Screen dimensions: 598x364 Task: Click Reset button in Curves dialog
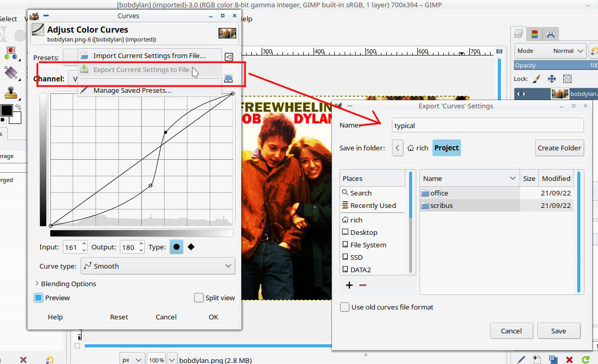pyautogui.click(x=119, y=317)
